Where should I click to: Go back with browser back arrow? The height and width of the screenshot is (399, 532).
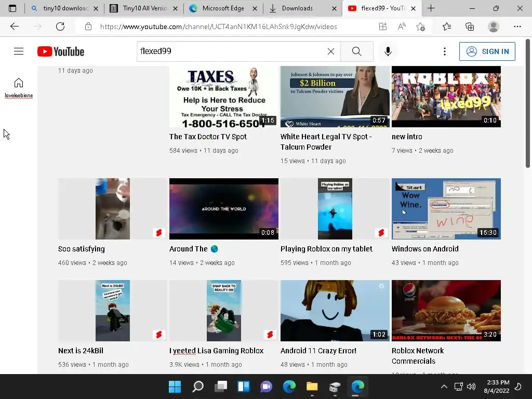pyautogui.click(x=14, y=26)
